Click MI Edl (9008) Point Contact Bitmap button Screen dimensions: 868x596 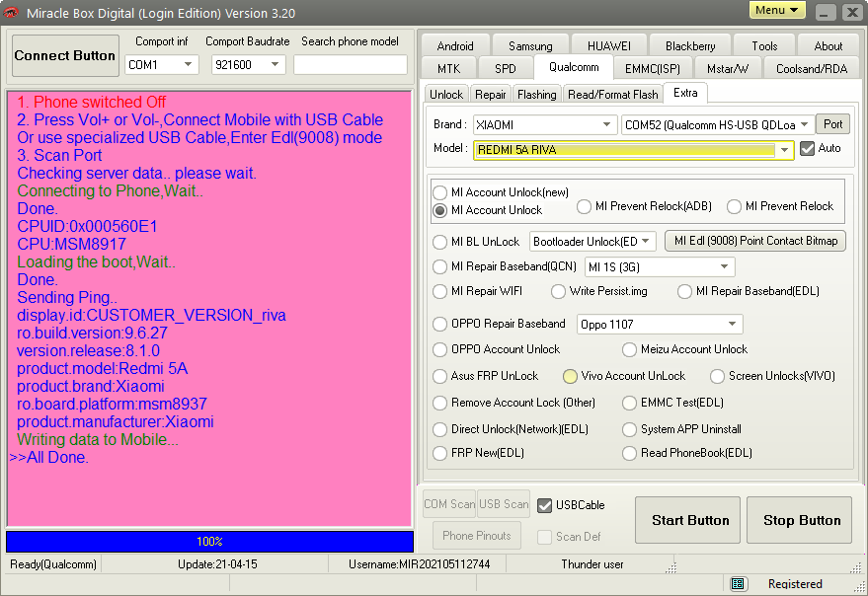[x=755, y=241]
